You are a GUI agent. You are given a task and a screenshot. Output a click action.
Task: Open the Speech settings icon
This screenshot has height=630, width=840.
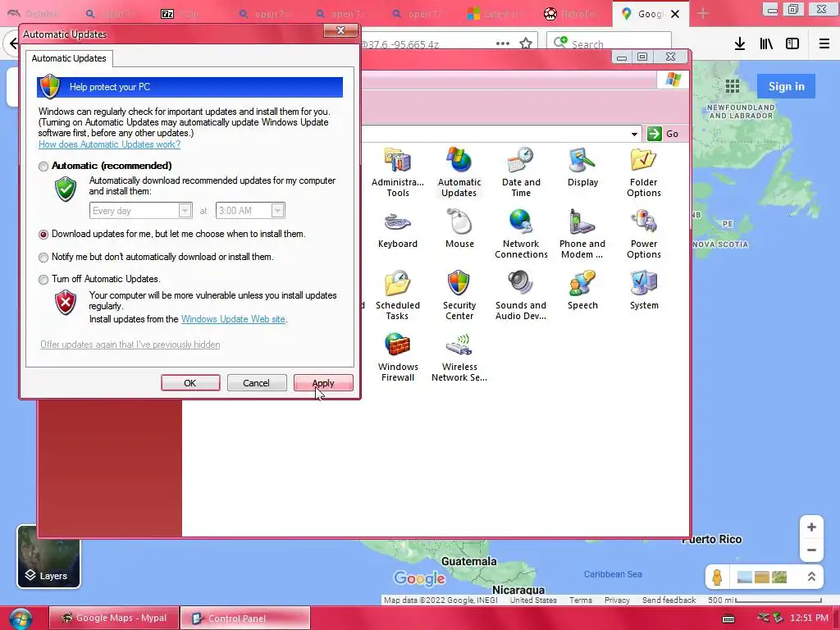[582, 291]
